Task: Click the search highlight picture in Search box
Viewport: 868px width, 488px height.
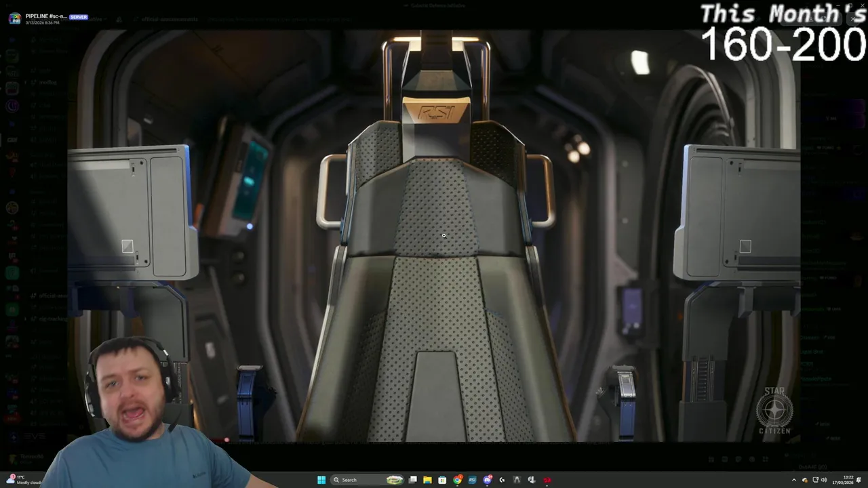Action: click(394, 480)
